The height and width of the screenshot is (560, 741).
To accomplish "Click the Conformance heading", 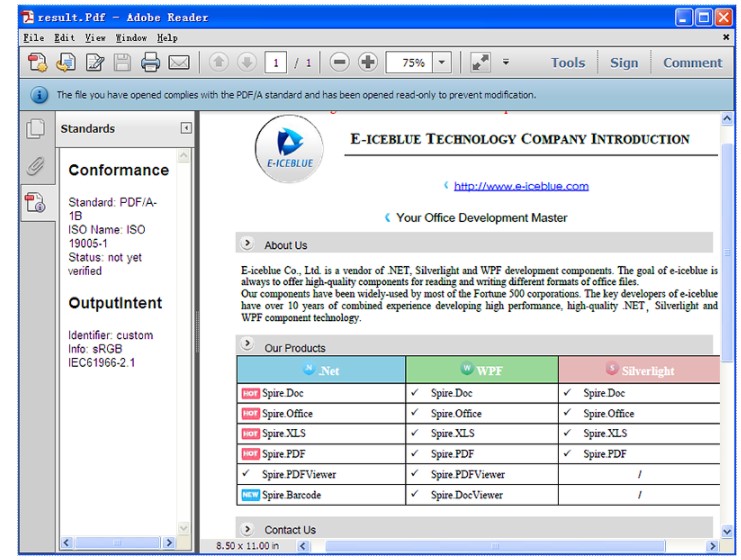I will [119, 170].
